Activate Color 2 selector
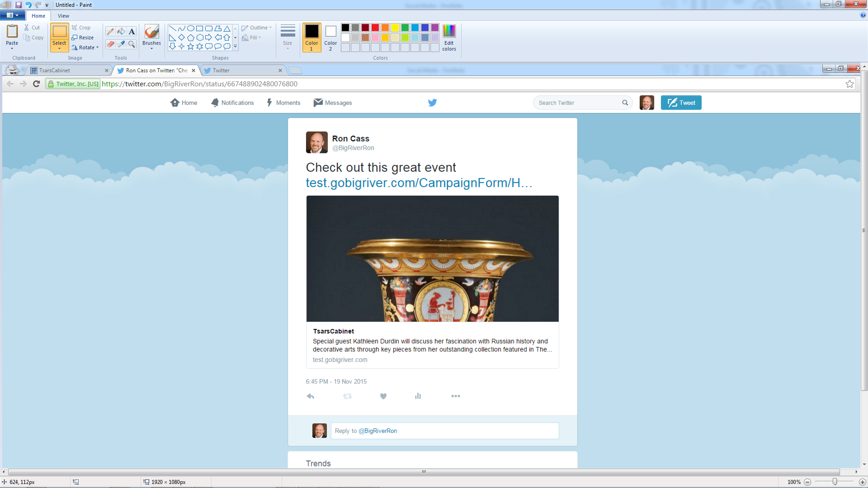Screen dimensions: 868x488 pyautogui.click(x=330, y=37)
